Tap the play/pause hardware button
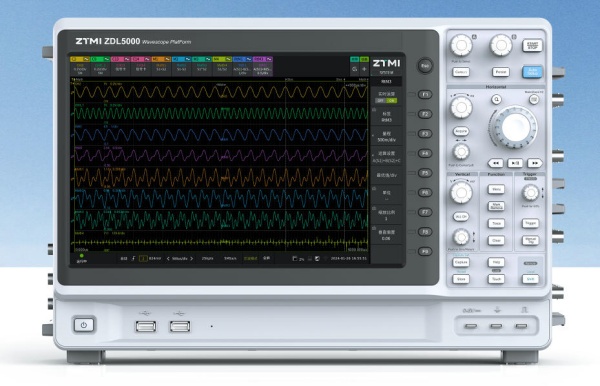600x386 pixels. pos(515,163)
